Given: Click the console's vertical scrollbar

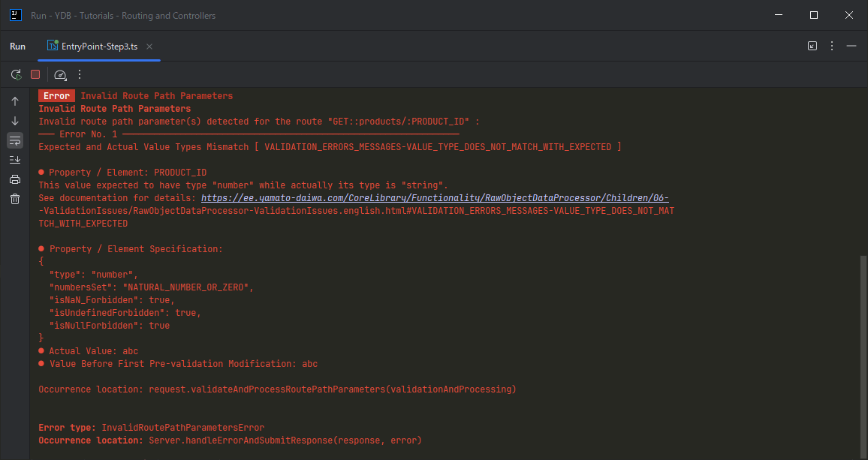Looking at the screenshot, I should point(863,353).
